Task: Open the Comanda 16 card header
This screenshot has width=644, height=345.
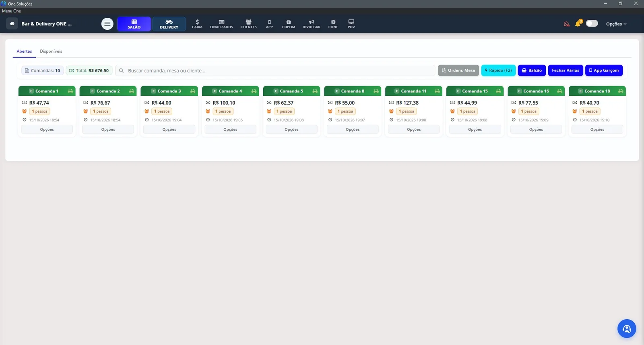Action: click(536, 91)
